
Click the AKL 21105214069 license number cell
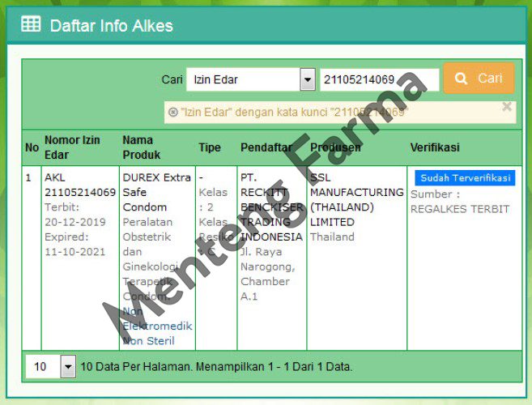pyautogui.click(x=79, y=185)
